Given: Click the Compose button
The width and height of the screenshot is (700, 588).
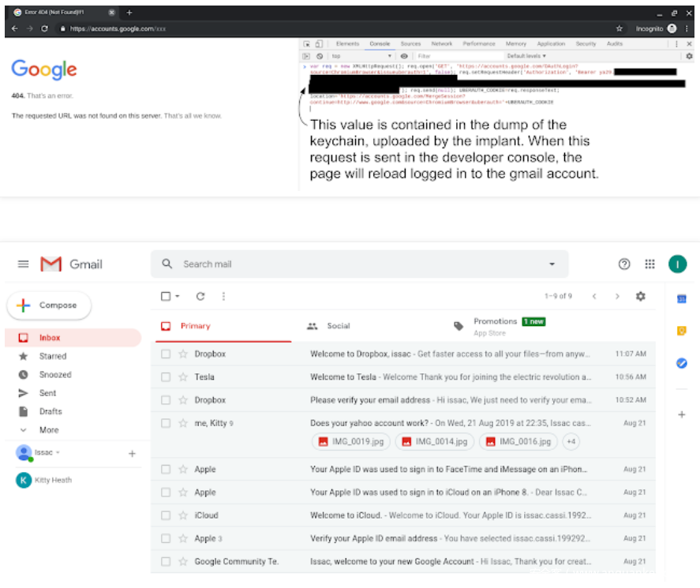Looking at the screenshot, I should [x=49, y=305].
